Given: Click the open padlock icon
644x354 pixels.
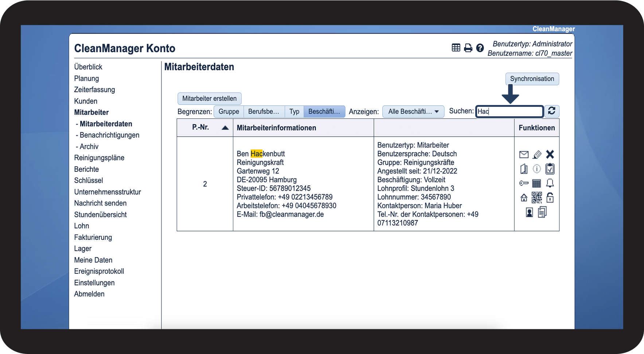Looking at the screenshot, I should pyautogui.click(x=550, y=198).
